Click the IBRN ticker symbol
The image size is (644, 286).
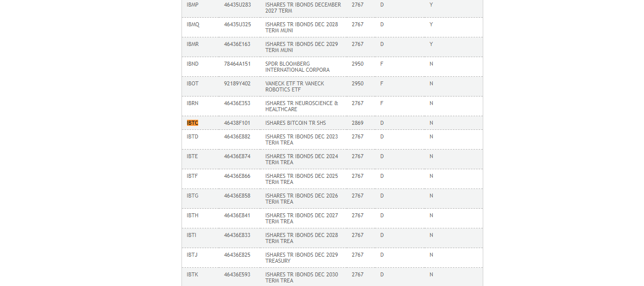click(x=193, y=103)
